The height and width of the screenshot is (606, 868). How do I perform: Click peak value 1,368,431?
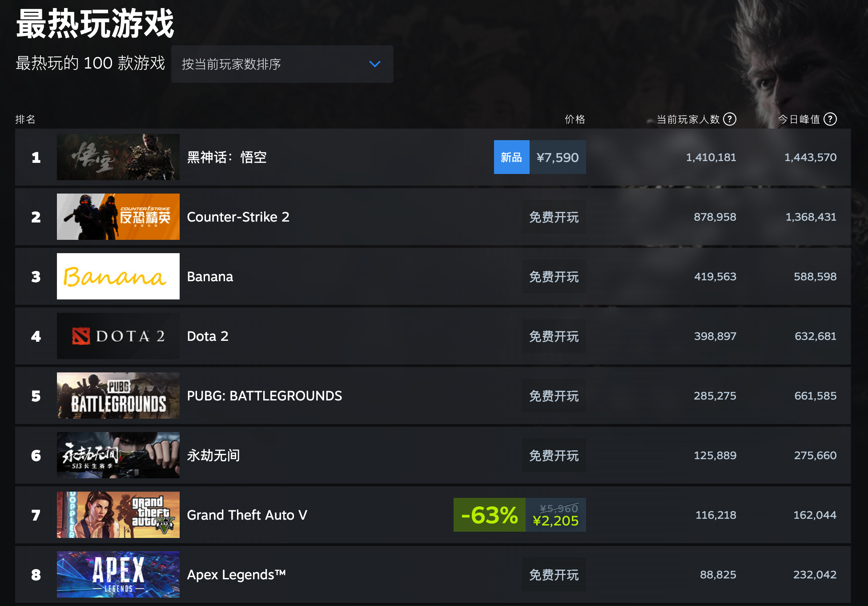(811, 217)
